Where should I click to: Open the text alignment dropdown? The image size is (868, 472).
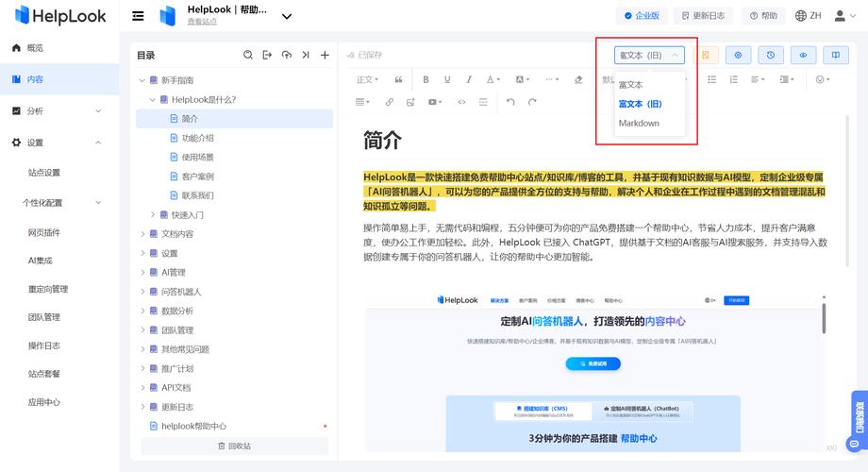(x=758, y=80)
